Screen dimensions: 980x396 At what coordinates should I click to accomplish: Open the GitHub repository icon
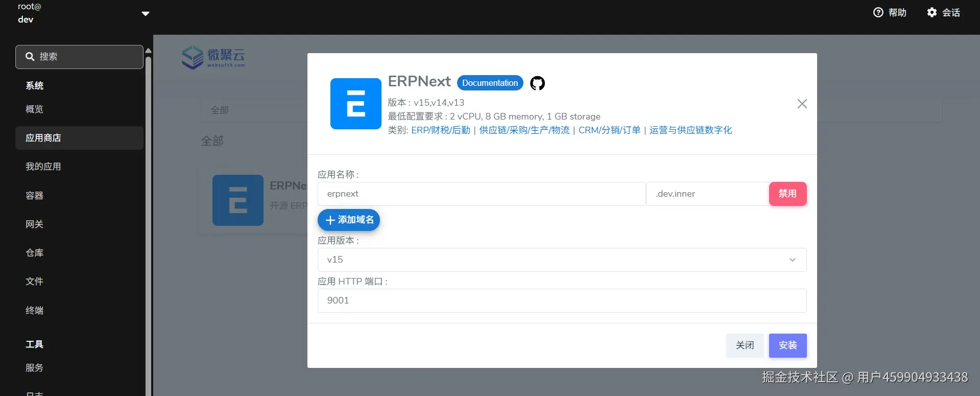point(537,83)
